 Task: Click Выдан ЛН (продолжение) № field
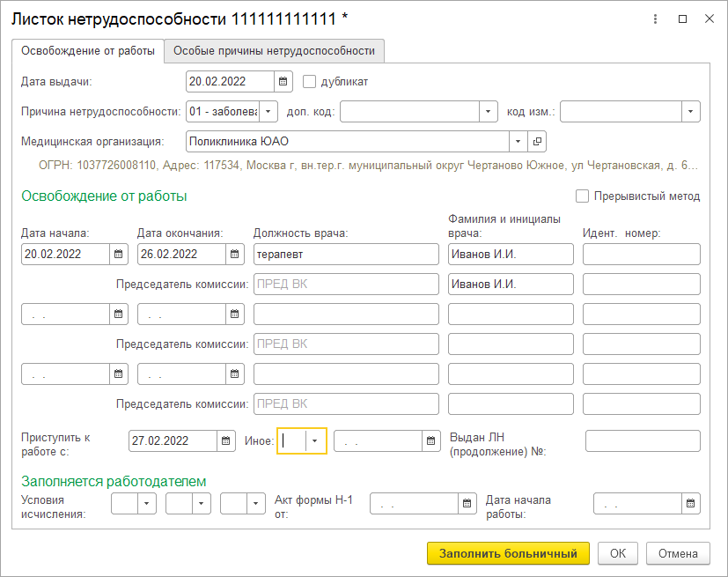(x=643, y=440)
